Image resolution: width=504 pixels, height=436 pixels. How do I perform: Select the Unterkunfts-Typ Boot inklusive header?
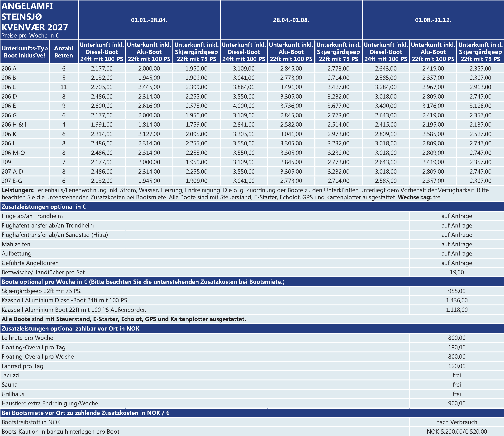coord(24,52)
